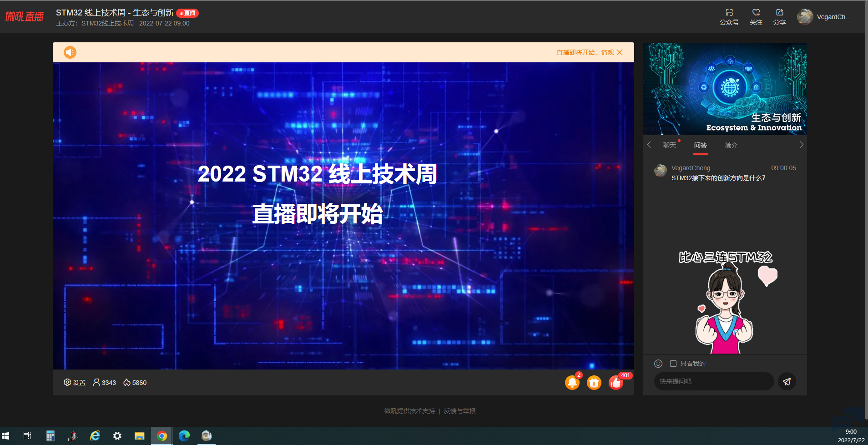Enable the 只看我的 checkbox

673,364
